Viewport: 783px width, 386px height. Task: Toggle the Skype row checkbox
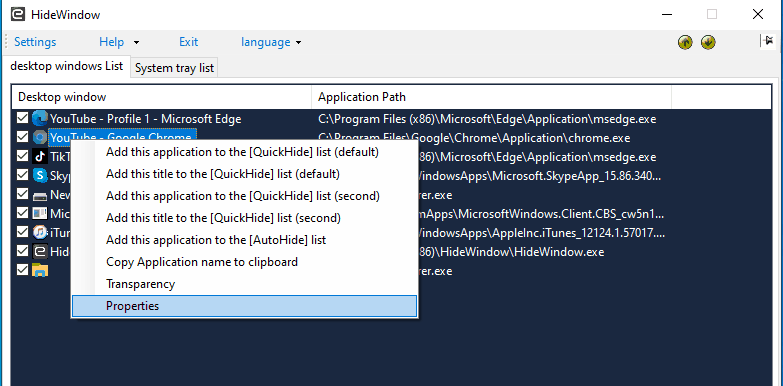[x=22, y=175]
